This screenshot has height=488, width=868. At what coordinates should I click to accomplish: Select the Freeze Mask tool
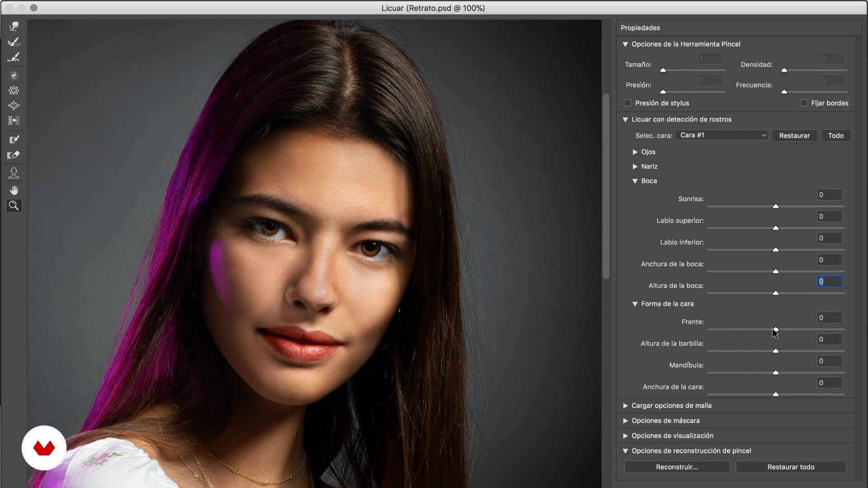[x=14, y=139]
